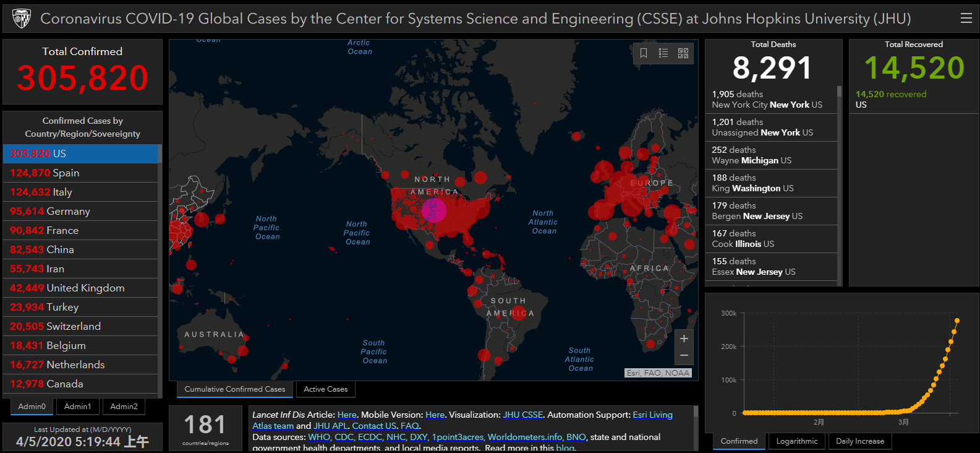Open the Worldometers.info link
The height and width of the screenshot is (453, 980).
tap(525, 437)
